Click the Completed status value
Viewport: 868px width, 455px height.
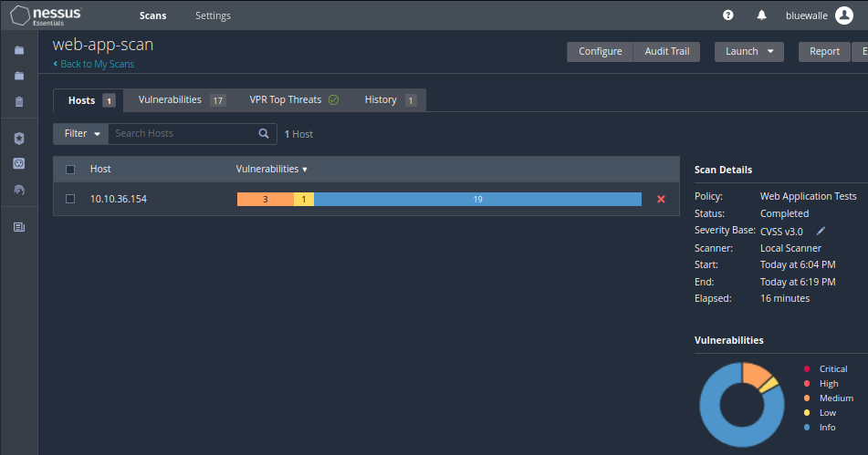pos(784,213)
